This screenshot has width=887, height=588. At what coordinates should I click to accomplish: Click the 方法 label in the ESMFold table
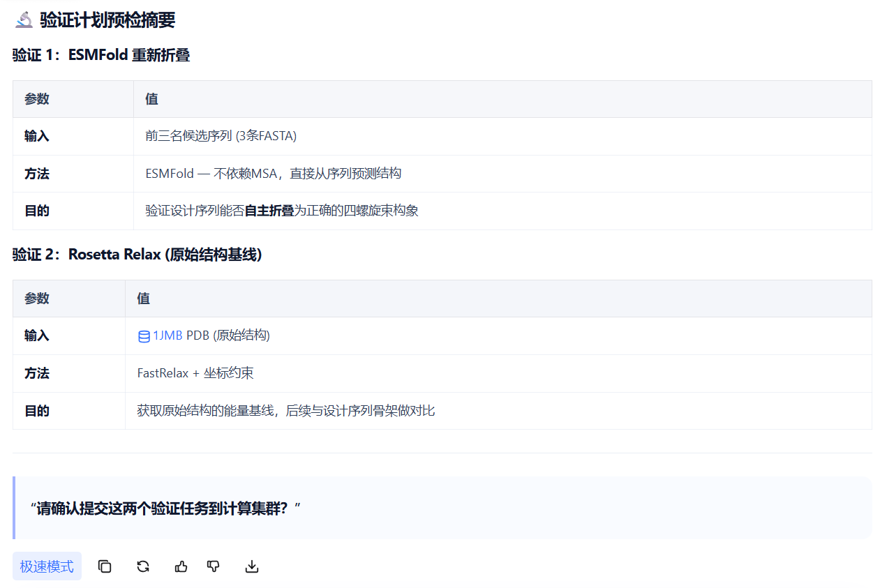coord(37,174)
